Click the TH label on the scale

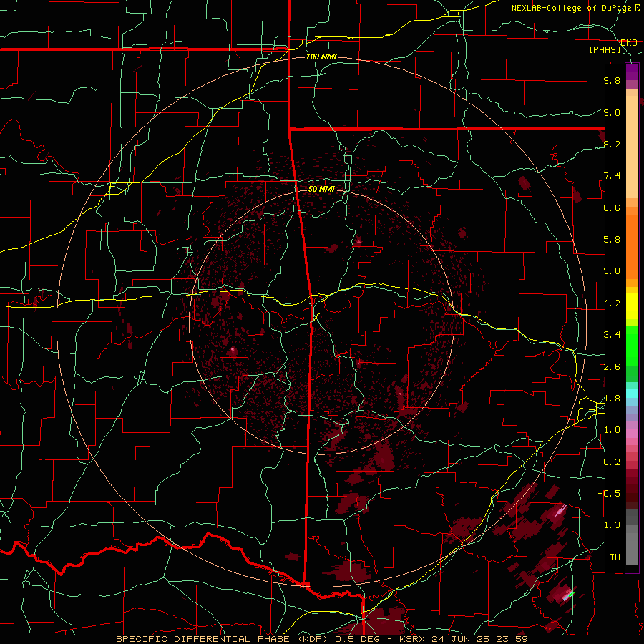pos(615,557)
